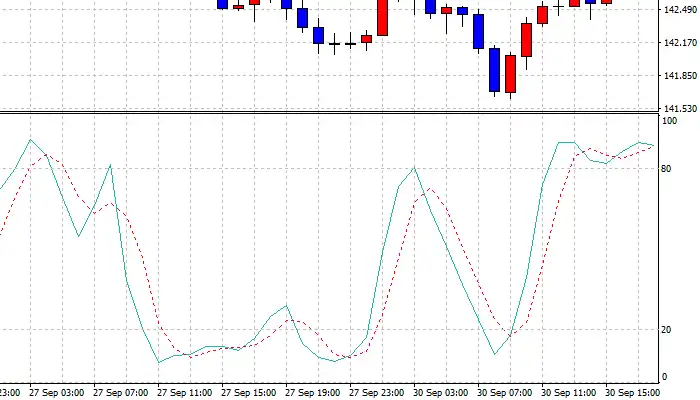Click the 141.850 price axis label
Screen dimensions: 700x400
coord(679,76)
